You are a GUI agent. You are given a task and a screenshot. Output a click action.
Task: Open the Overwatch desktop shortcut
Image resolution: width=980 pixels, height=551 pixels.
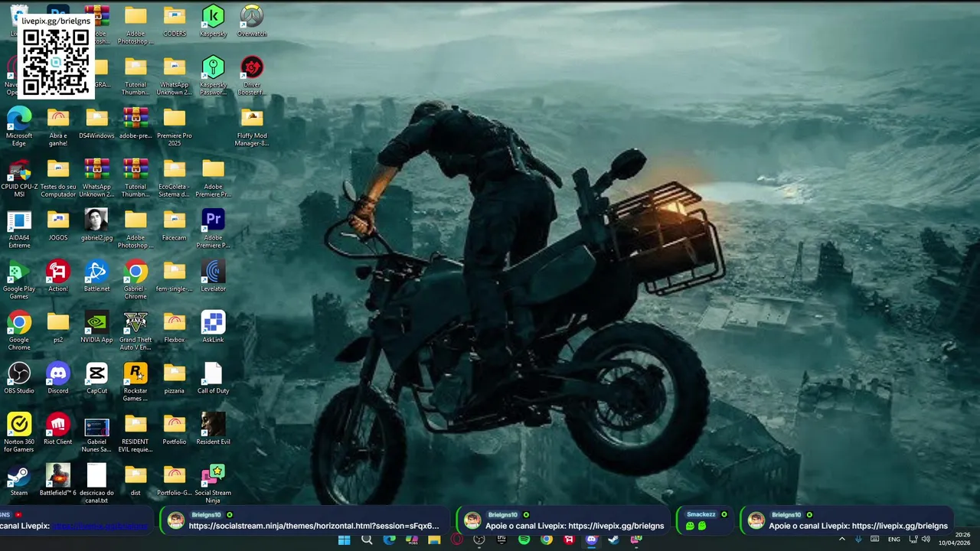(x=252, y=21)
